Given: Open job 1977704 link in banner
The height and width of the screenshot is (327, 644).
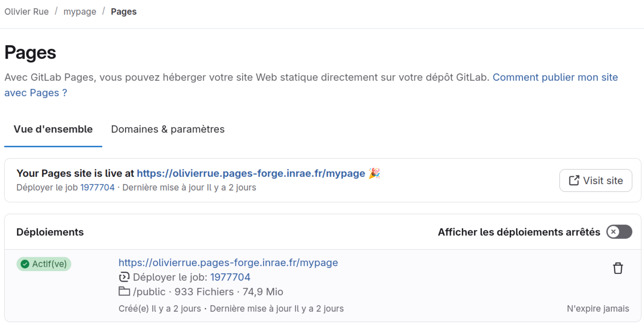Looking at the screenshot, I should click(x=97, y=187).
